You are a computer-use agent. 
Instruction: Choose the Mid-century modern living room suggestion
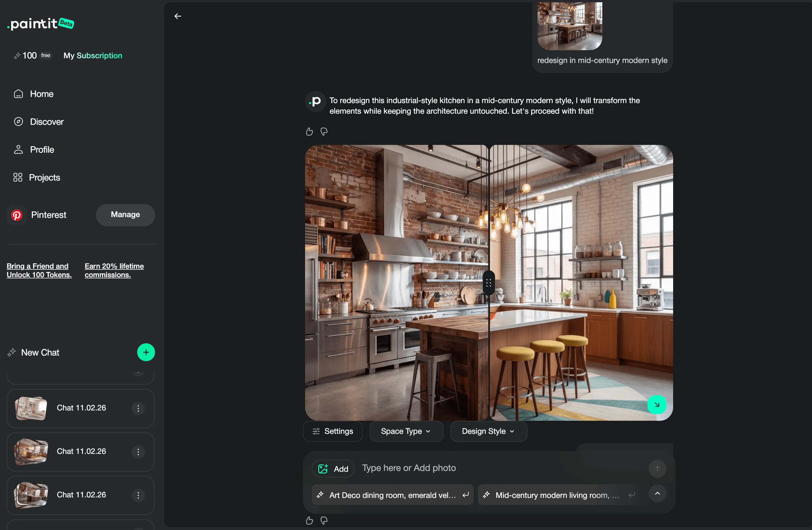click(x=559, y=495)
